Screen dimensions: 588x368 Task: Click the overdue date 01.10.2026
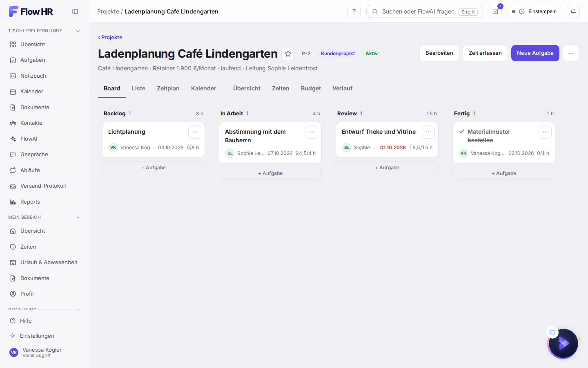[393, 148]
